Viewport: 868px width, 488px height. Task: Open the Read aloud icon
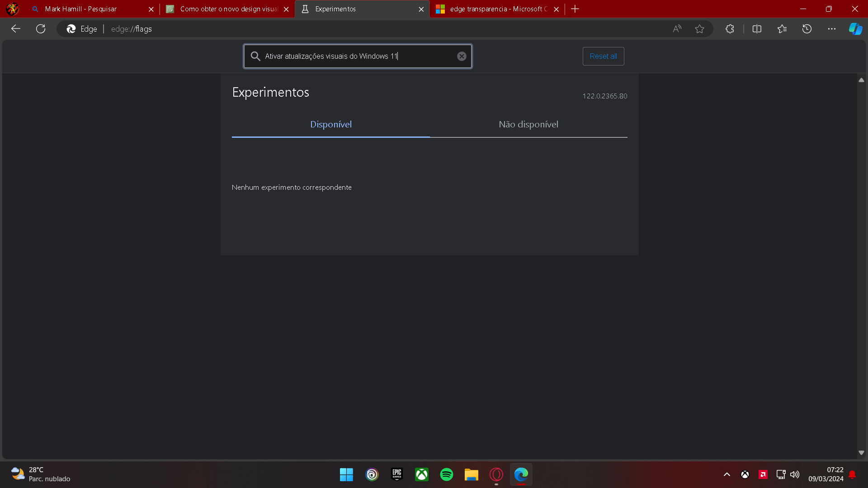pos(677,29)
